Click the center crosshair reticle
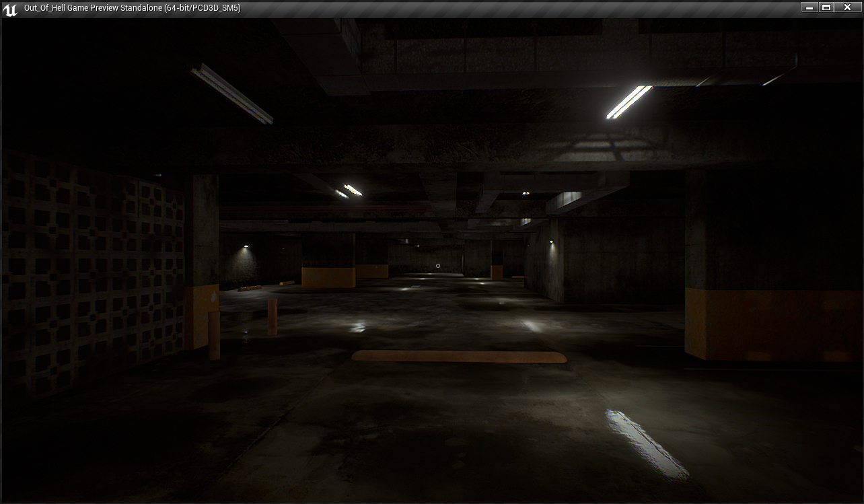This screenshot has height=504, width=864. [x=438, y=266]
